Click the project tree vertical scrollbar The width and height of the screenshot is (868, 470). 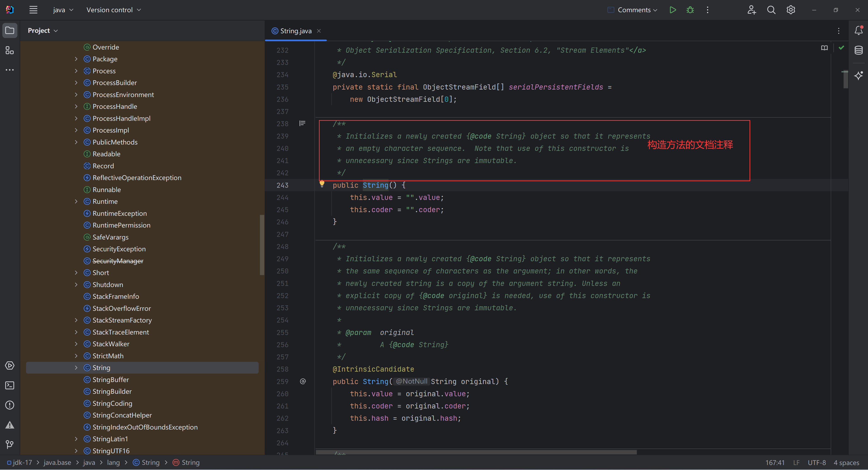pos(262,245)
